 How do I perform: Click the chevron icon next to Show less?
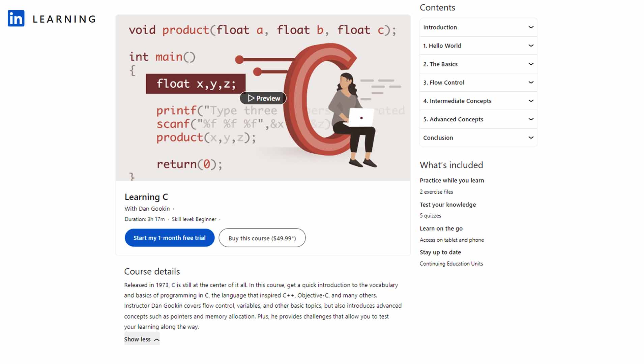156,340
